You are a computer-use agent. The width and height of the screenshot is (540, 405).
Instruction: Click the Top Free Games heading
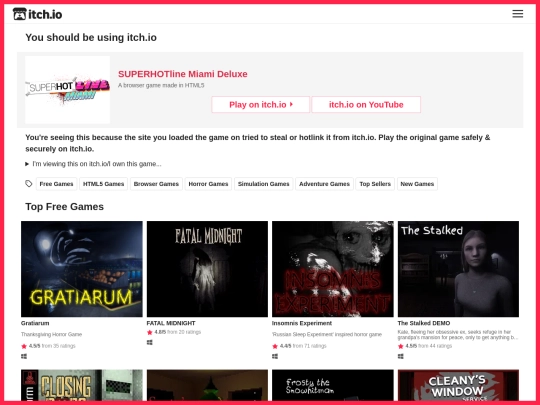[64, 207]
